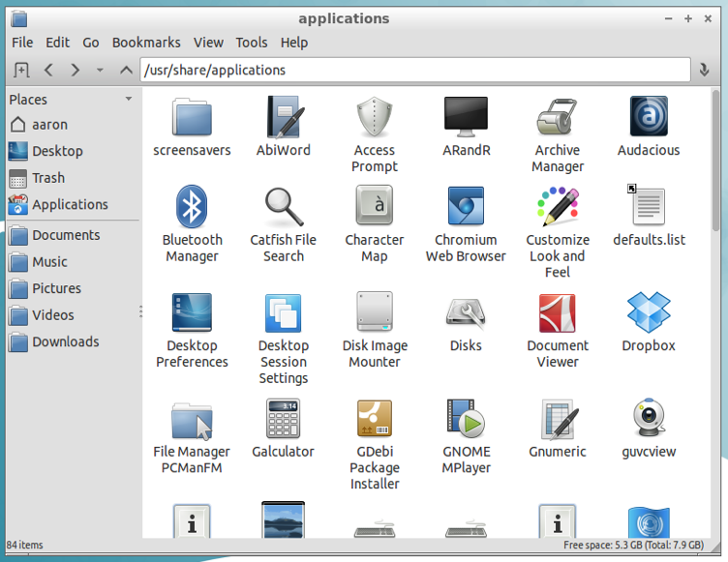Select the File Manager PCManFM icon
The height and width of the screenshot is (562, 728).
pos(192,421)
